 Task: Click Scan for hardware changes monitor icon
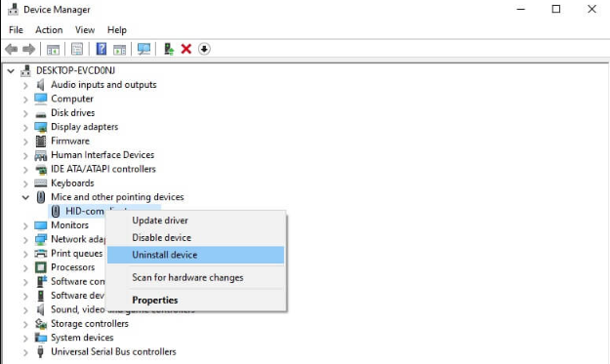pos(143,49)
